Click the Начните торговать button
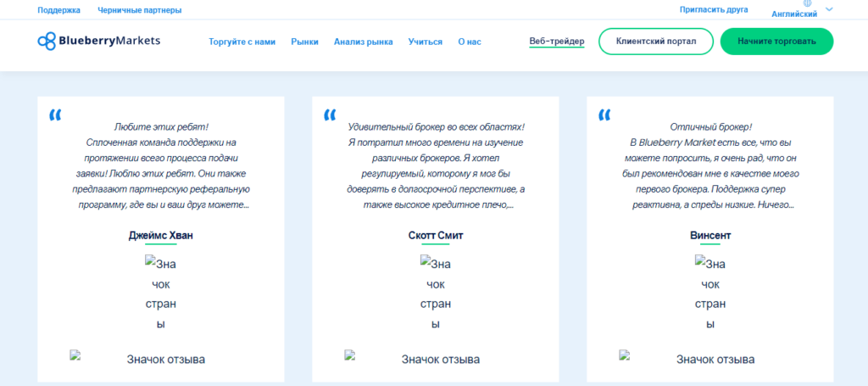 776,42
